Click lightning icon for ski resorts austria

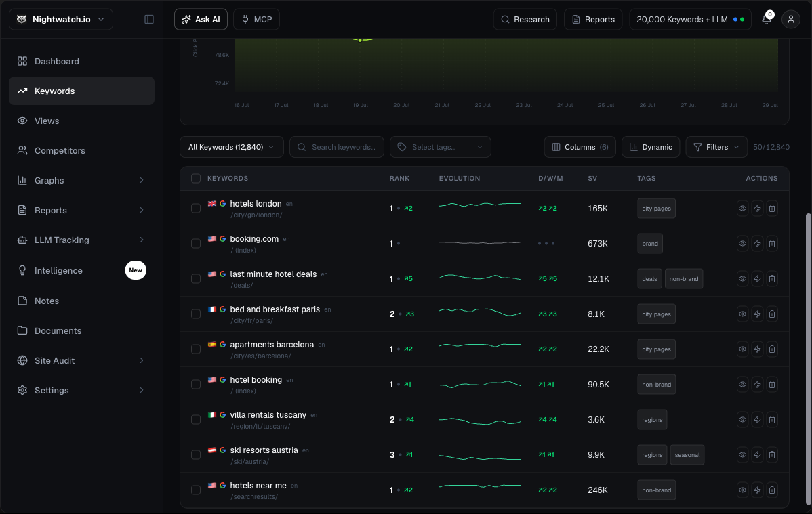[757, 454]
